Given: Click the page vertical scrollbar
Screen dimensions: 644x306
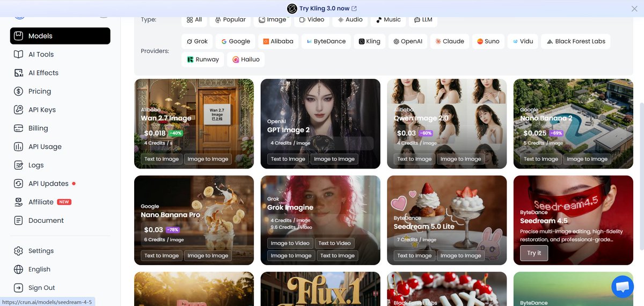Looking at the screenshot, I should click(641, 177).
